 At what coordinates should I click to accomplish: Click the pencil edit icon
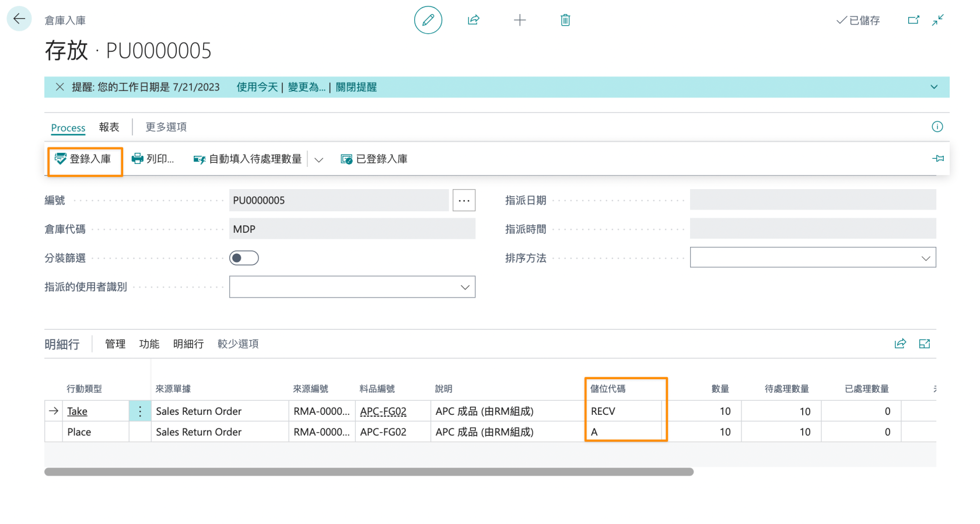point(428,20)
